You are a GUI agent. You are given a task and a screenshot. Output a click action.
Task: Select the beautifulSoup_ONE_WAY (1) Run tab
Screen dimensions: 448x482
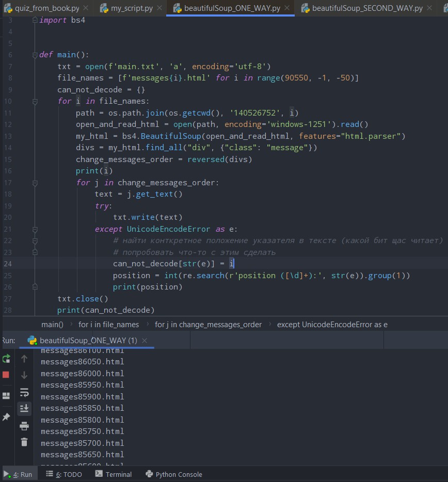tap(88, 340)
